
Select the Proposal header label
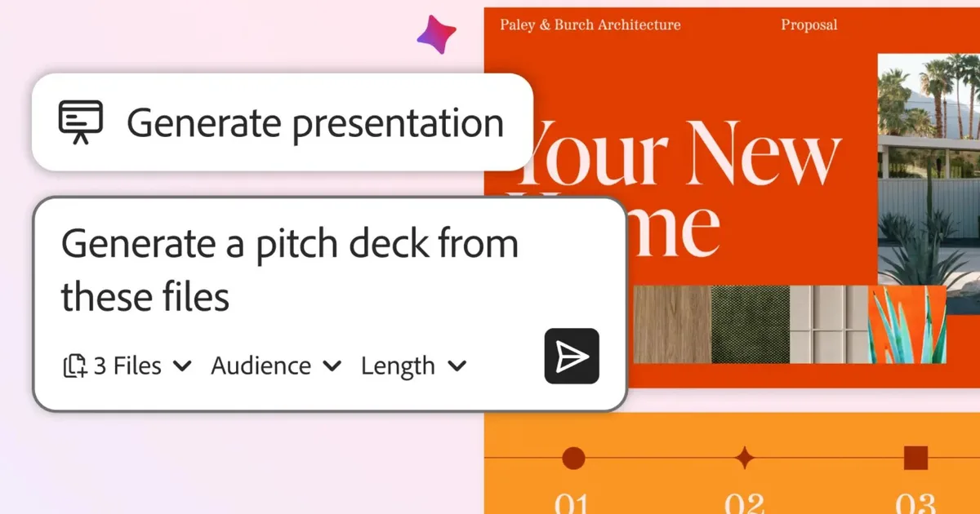pyautogui.click(x=808, y=25)
